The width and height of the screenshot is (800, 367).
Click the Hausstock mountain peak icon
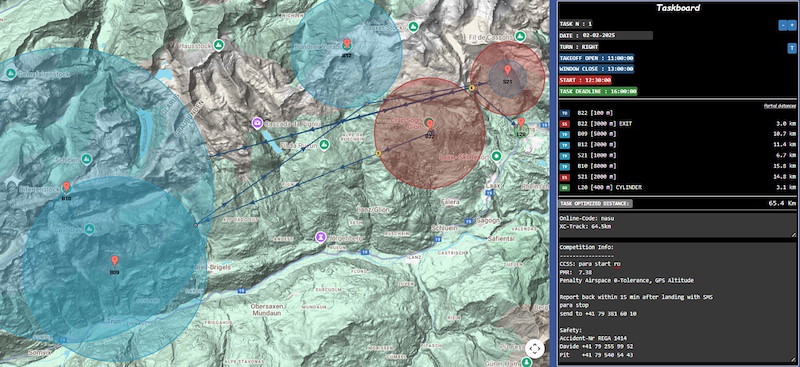(x=218, y=45)
